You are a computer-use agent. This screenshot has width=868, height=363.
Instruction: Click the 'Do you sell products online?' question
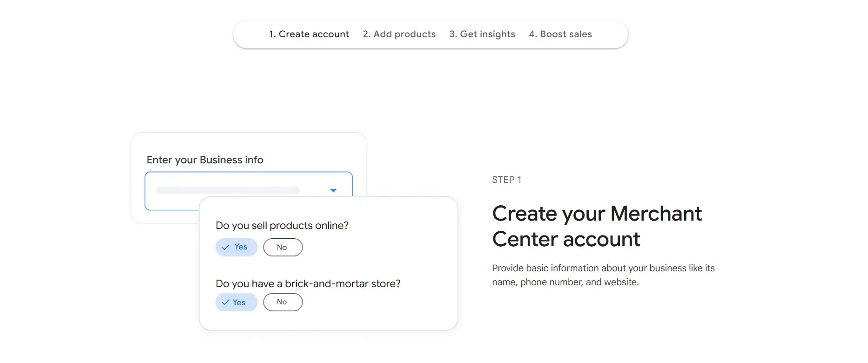click(282, 225)
